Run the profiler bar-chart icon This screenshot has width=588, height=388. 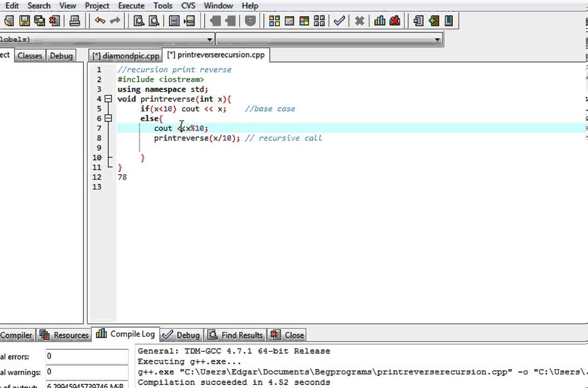pyautogui.click(x=379, y=20)
